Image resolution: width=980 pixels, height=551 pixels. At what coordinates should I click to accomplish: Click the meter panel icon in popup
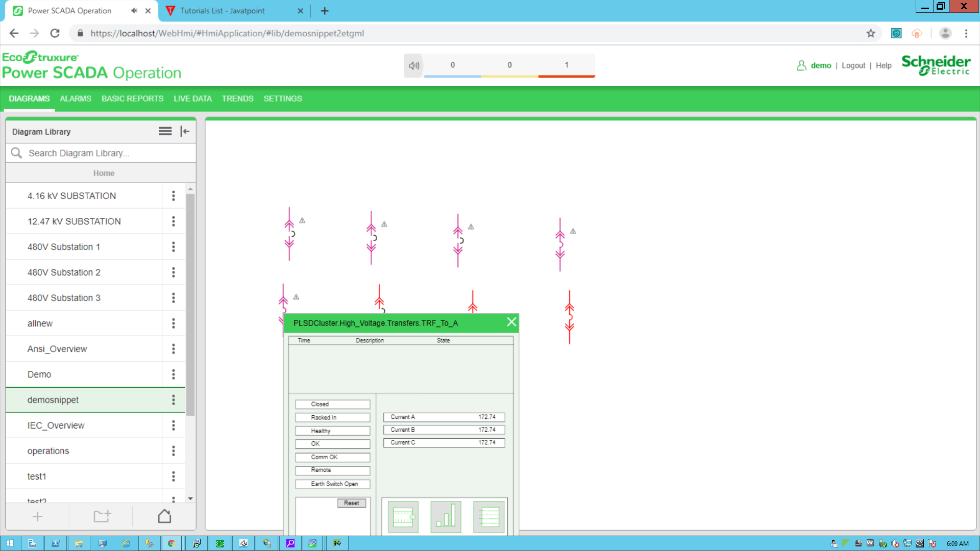[x=403, y=517]
